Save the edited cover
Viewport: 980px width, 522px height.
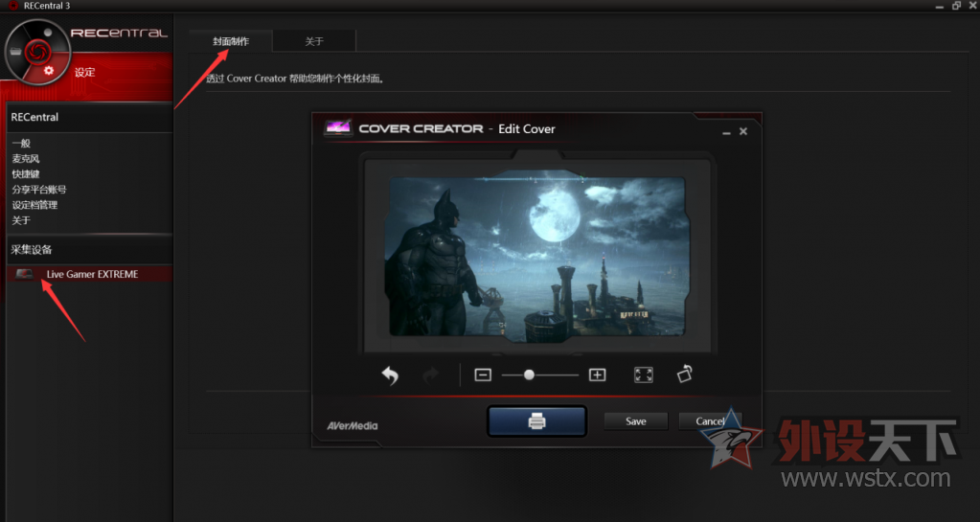pos(636,421)
